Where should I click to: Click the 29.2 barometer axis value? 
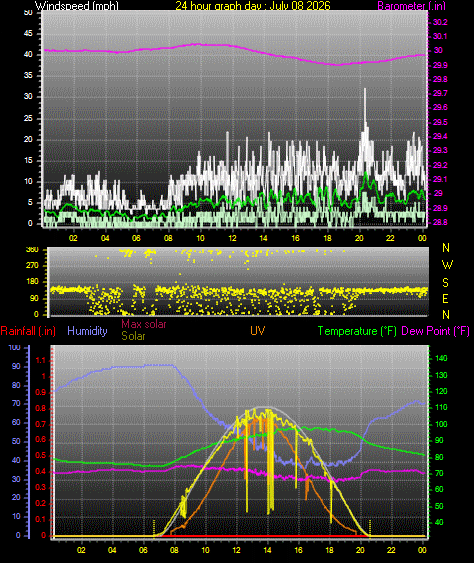(440, 166)
